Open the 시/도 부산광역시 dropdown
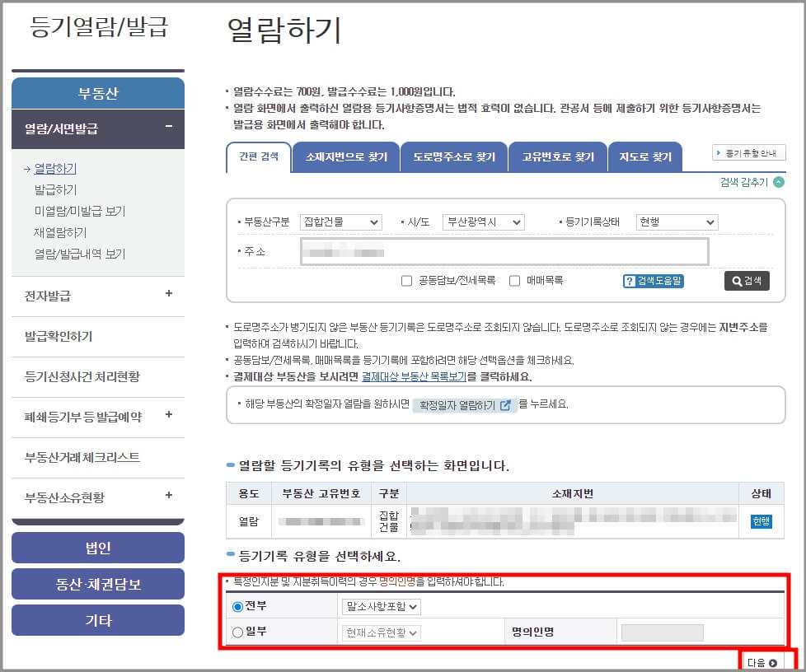Screen dimensions: 806x672 [x=484, y=222]
